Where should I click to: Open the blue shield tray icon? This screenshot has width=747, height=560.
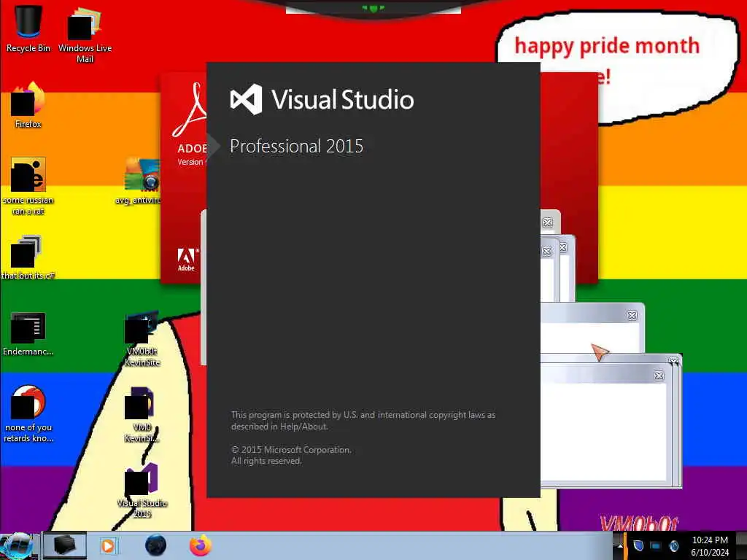(638, 545)
